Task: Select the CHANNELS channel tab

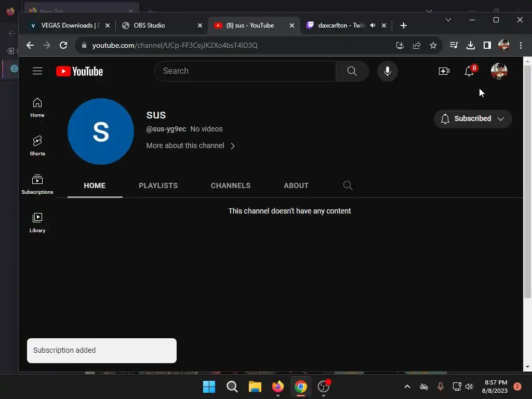Action: pos(231,185)
